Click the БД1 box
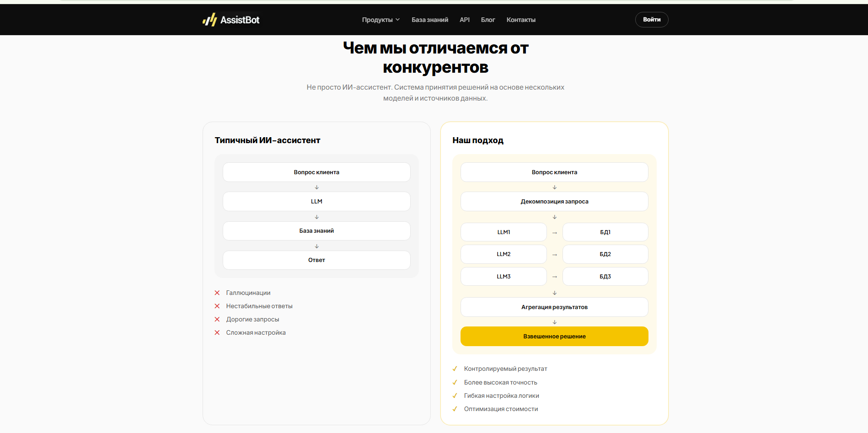This screenshot has width=868, height=433. [x=605, y=232]
